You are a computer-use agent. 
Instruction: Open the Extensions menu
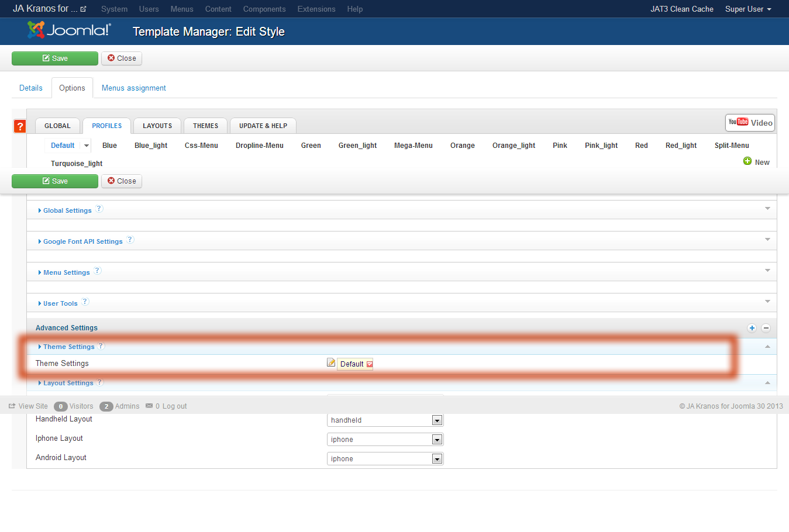pyautogui.click(x=316, y=9)
